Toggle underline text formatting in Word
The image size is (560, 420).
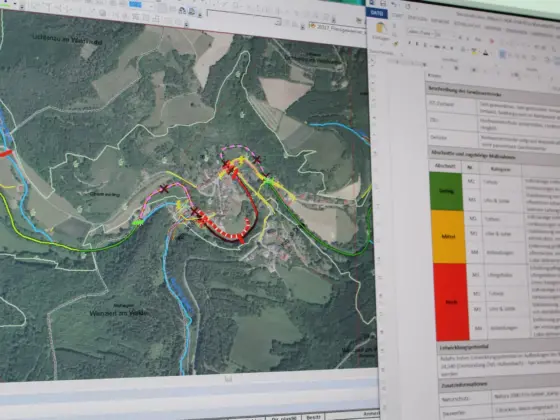click(425, 45)
